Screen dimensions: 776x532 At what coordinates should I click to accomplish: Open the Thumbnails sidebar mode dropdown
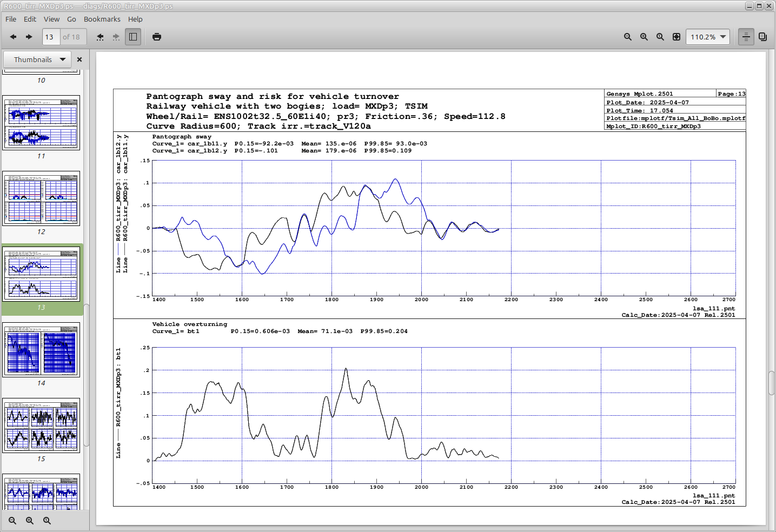point(38,59)
